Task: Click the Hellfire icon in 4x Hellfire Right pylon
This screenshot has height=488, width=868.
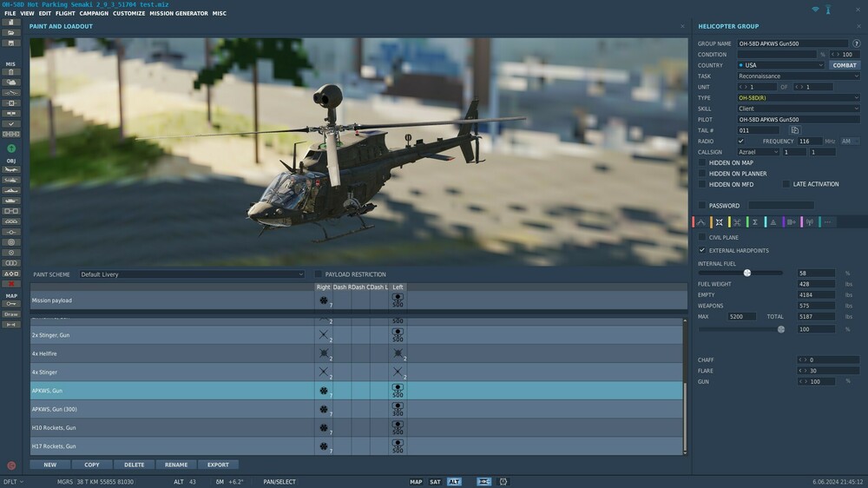Action: click(x=324, y=353)
